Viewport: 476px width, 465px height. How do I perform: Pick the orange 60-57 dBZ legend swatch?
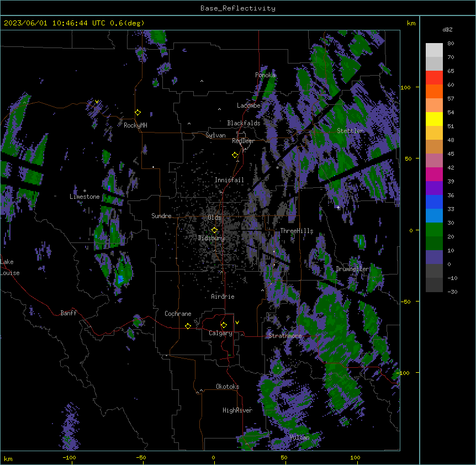[x=434, y=91]
